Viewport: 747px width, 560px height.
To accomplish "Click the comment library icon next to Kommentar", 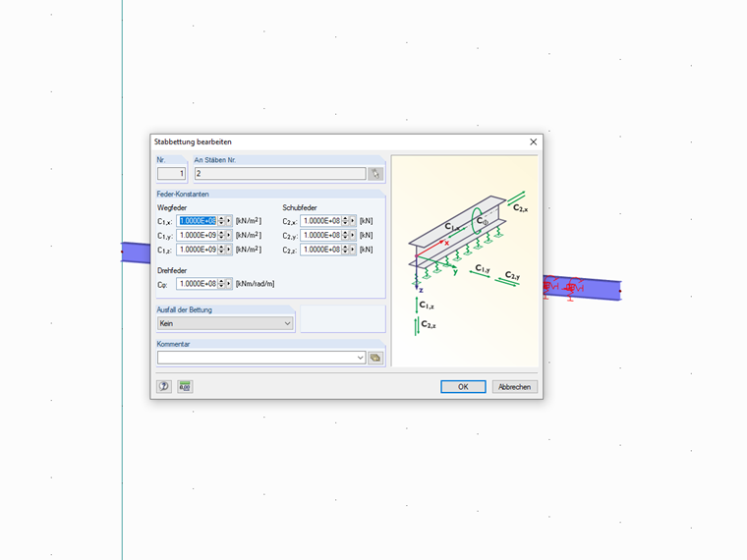I will tap(375, 358).
